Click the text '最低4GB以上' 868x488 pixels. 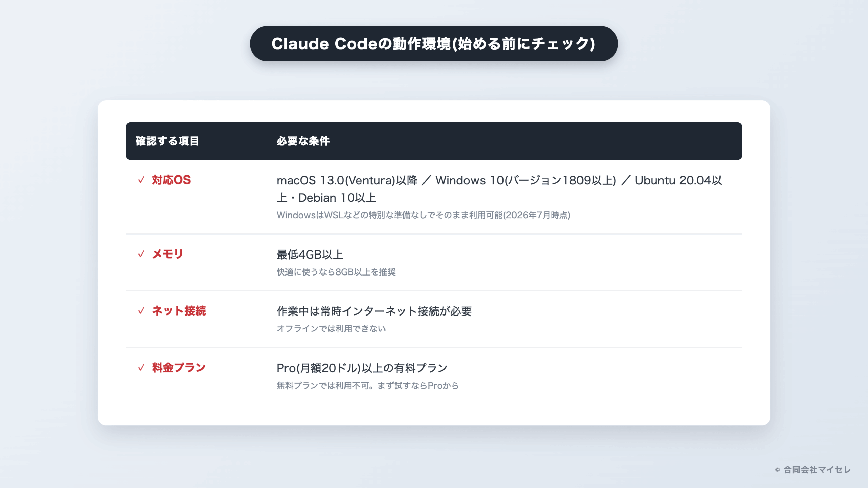tap(310, 255)
